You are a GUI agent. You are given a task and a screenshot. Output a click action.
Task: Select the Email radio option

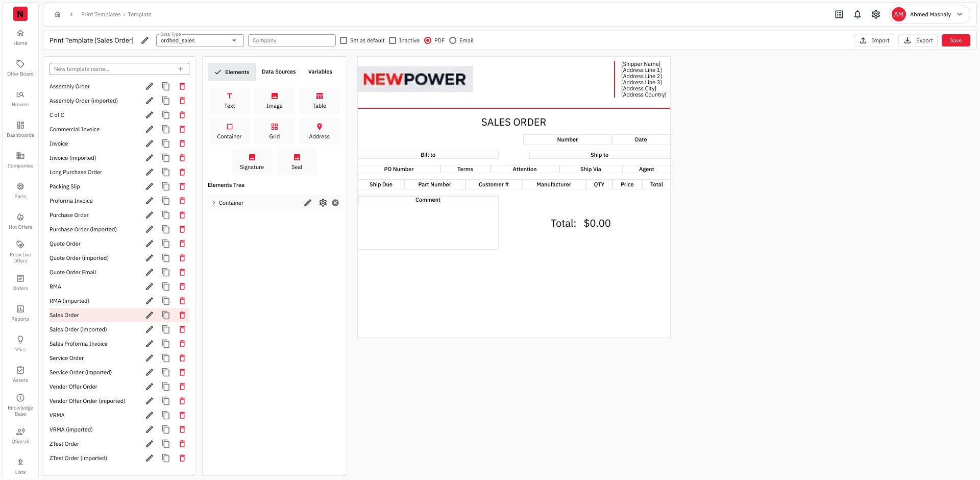453,40
